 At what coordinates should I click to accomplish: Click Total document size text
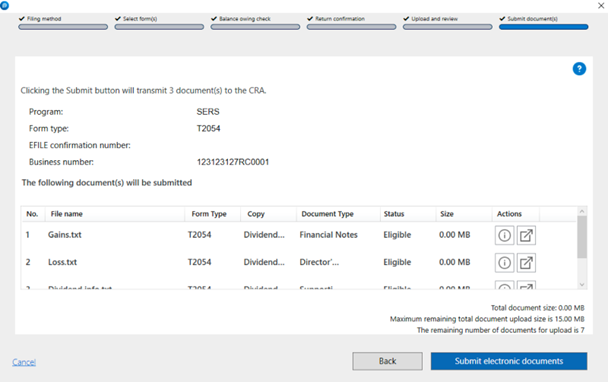pos(537,308)
